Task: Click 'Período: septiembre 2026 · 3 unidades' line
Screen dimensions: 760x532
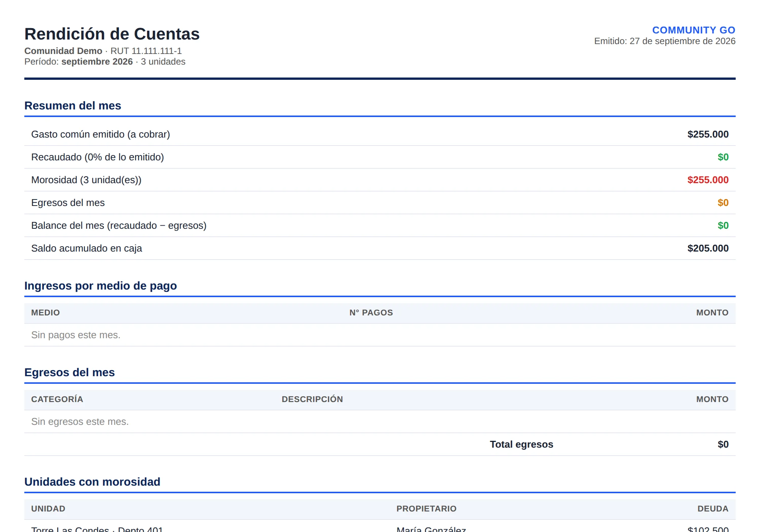Action: [x=105, y=62]
